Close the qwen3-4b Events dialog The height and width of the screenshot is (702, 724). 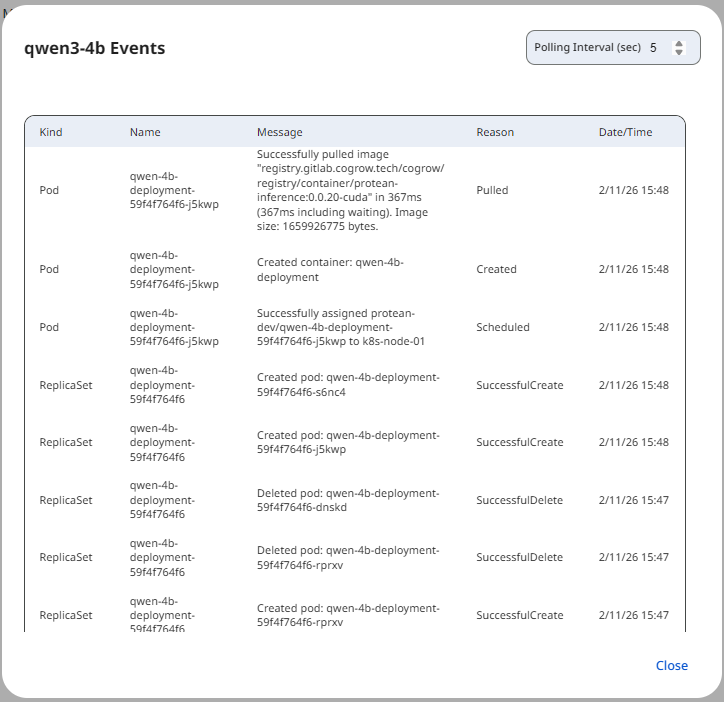click(x=671, y=666)
